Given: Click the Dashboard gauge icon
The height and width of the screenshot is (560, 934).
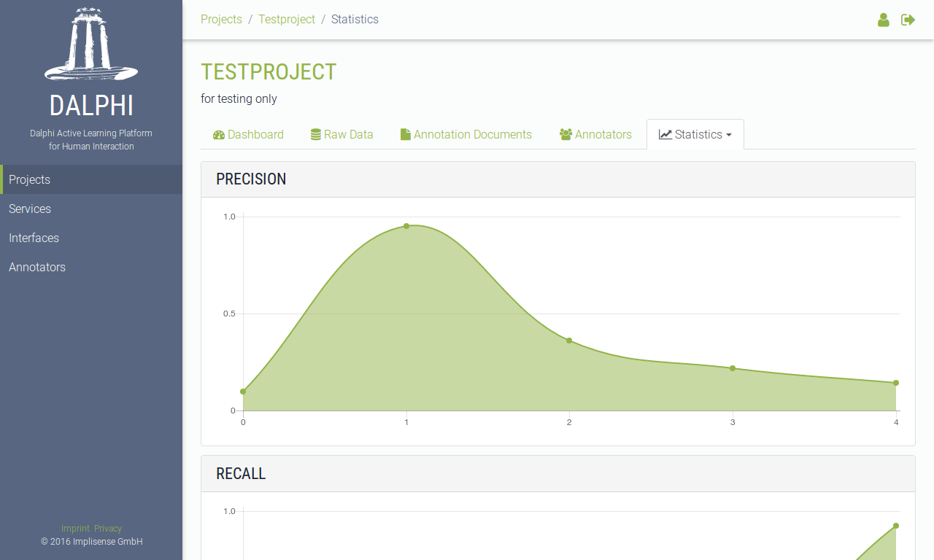Looking at the screenshot, I should (219, 134).
